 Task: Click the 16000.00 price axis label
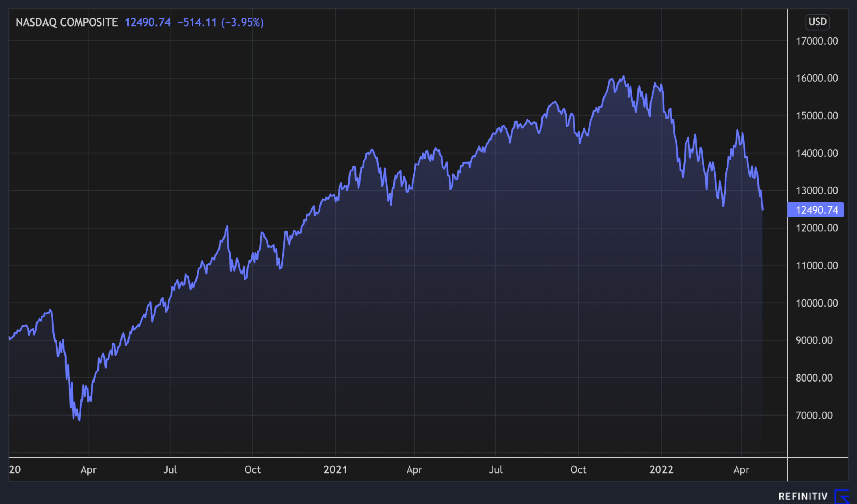(x=817, y=78)
